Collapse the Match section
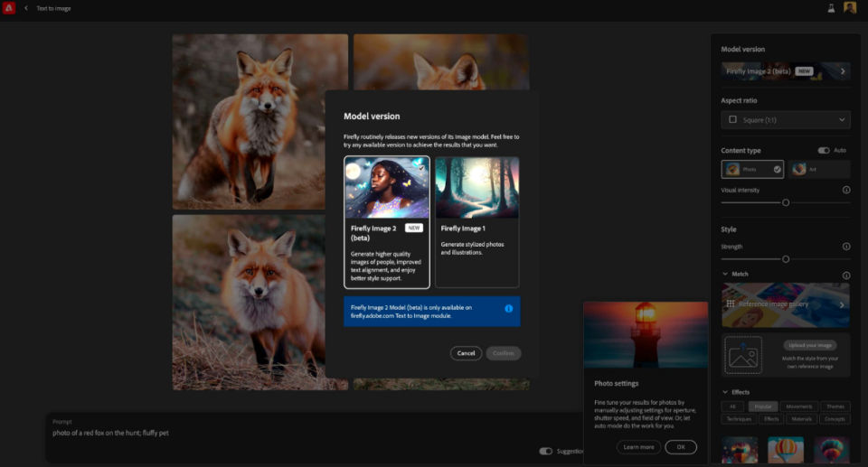This screenshot has width=868, height=467. coord(725,275)
